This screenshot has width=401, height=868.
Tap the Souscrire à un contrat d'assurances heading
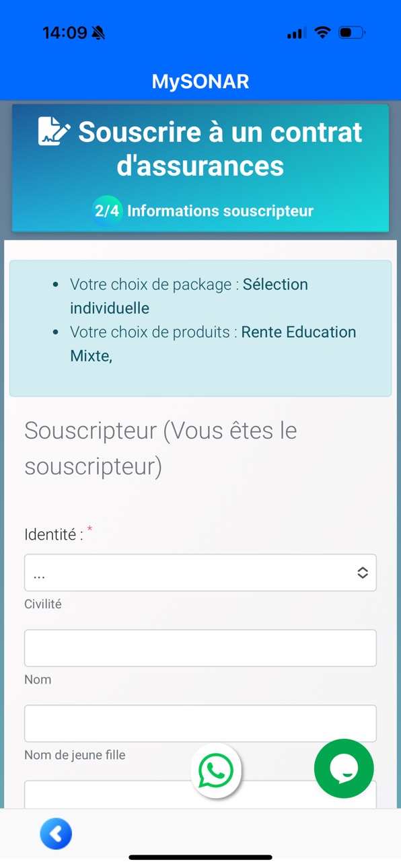pos(220,149)
